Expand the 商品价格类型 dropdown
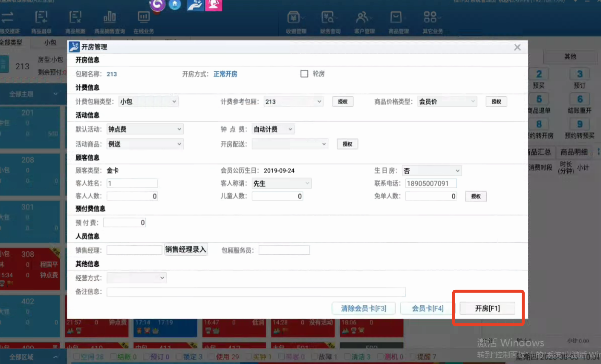Viewport: 601px width, 364px height. pyautogui.click(x=447, y=101)
